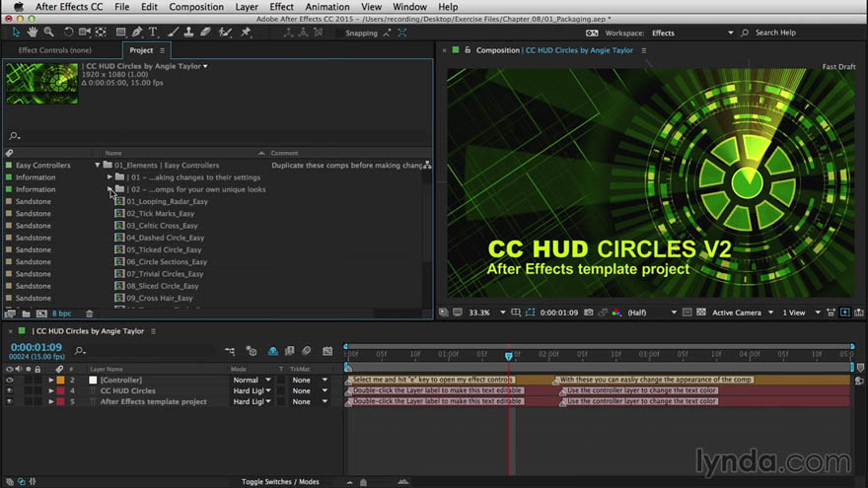
Task: Click Toggle Switches / Modes button
Action: 280,482
